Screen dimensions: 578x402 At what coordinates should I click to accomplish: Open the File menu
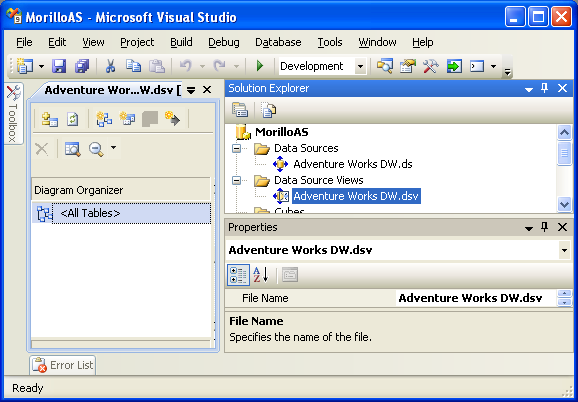24,42
